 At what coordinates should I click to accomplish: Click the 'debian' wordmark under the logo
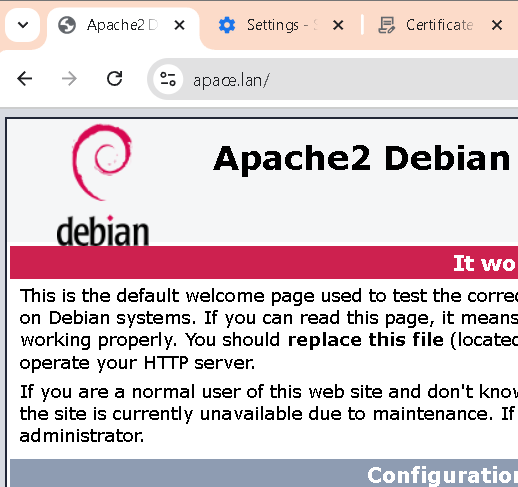(x=103, y=231)
